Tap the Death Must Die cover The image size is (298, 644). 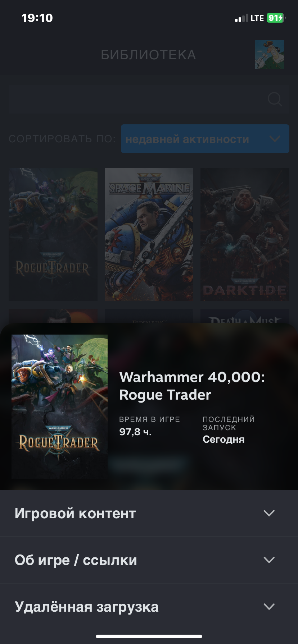coord(245,316)
